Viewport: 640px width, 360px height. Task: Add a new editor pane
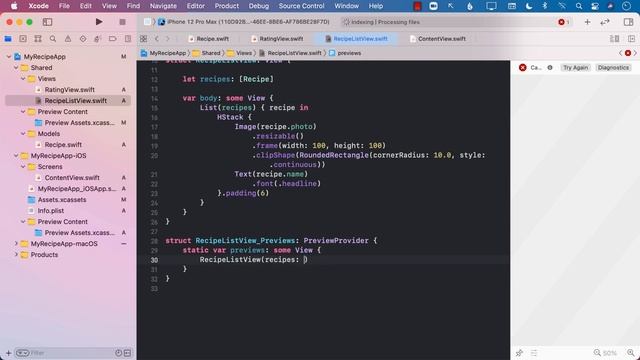tap(631, 39)
